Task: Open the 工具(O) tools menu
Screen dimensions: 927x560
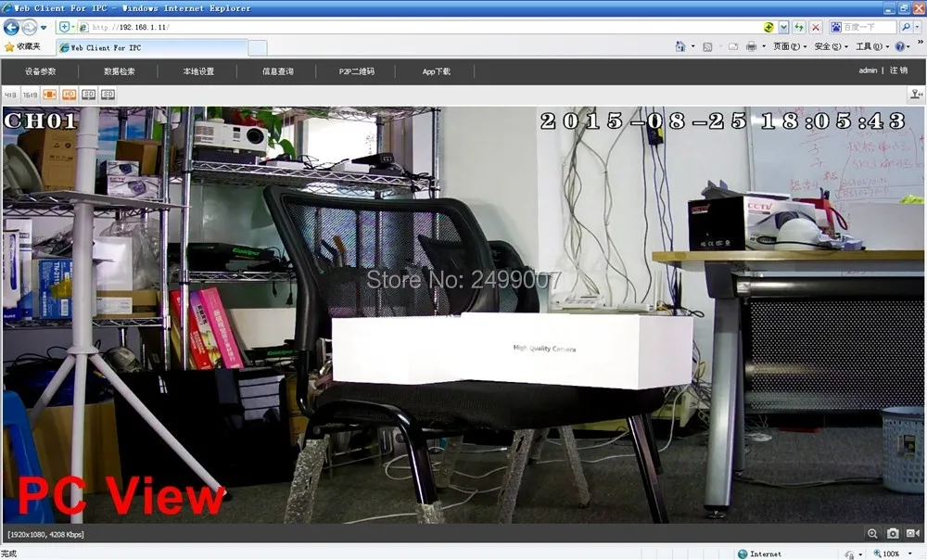Action: tap(872, 46)
